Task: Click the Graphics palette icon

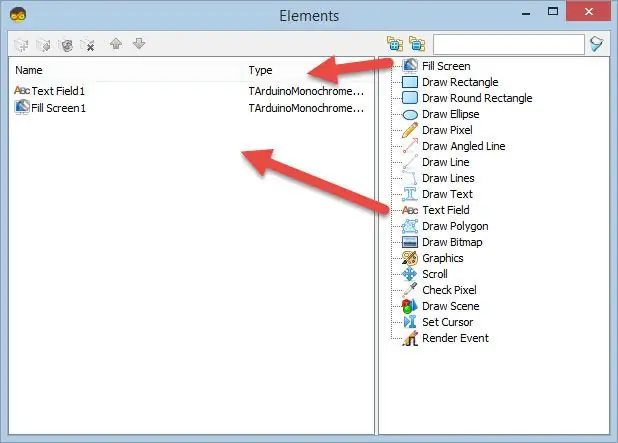Action: tap(410, 258)
